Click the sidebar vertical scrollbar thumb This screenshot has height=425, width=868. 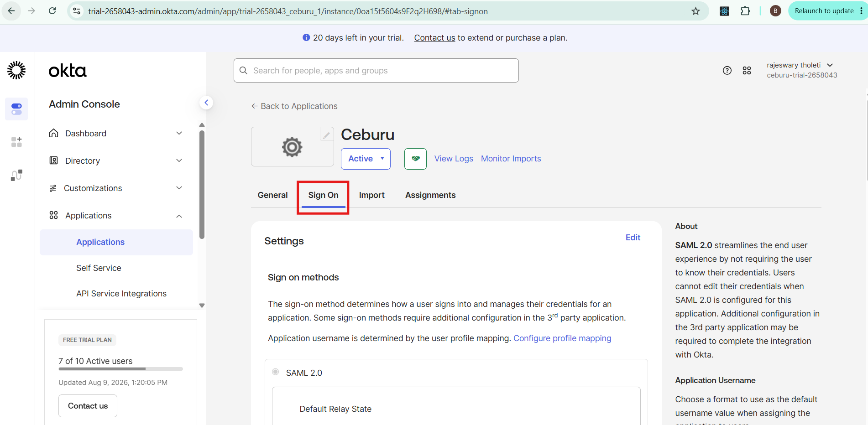[x=202, y=184]
